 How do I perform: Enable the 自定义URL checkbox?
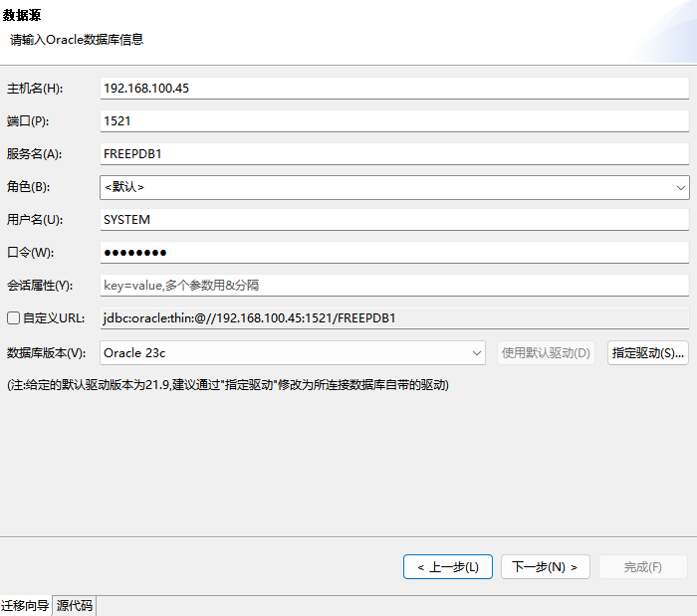point(13,318)
